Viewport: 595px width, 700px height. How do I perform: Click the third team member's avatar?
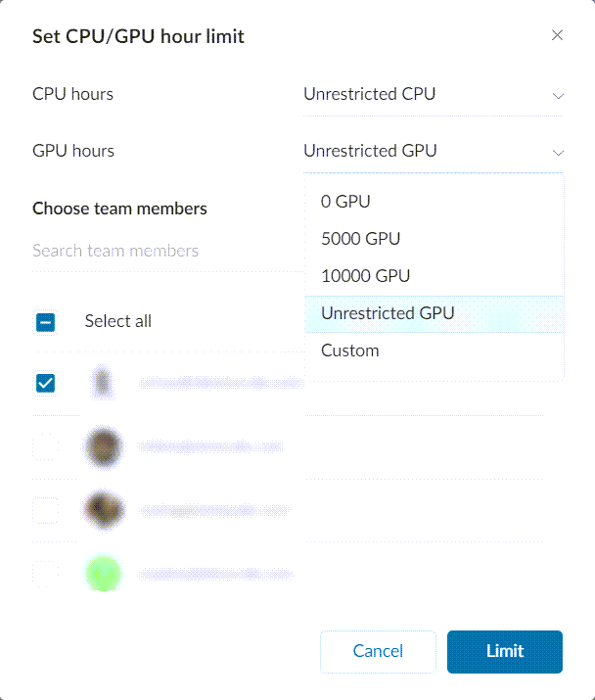coord(103,510)
